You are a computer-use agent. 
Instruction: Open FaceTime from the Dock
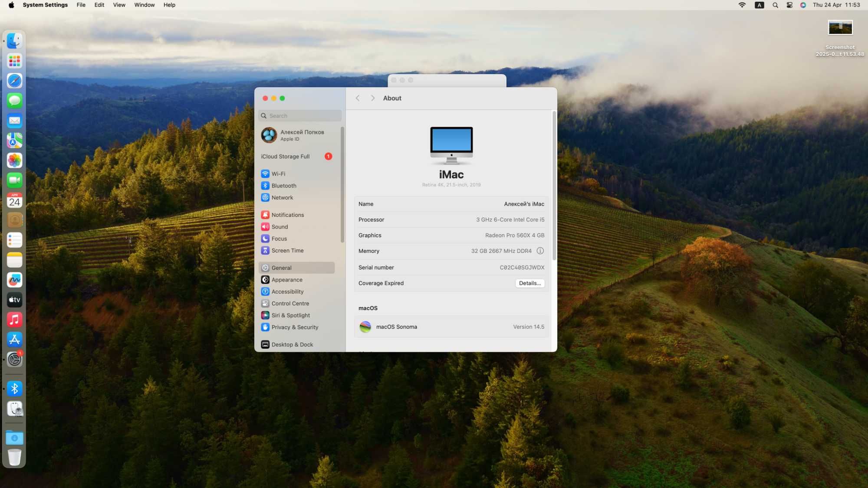[x=14, y=180]
